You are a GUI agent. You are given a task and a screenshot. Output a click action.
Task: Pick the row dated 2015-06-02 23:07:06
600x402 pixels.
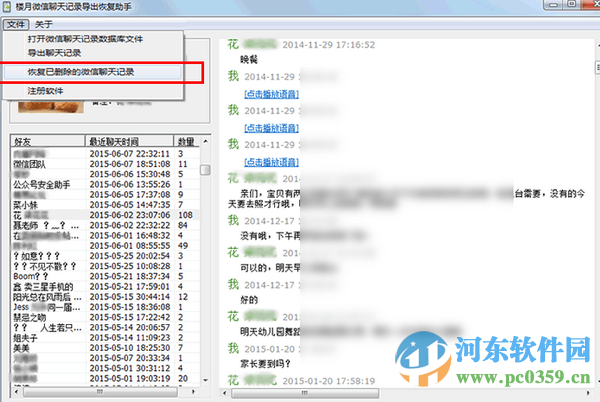105,215
